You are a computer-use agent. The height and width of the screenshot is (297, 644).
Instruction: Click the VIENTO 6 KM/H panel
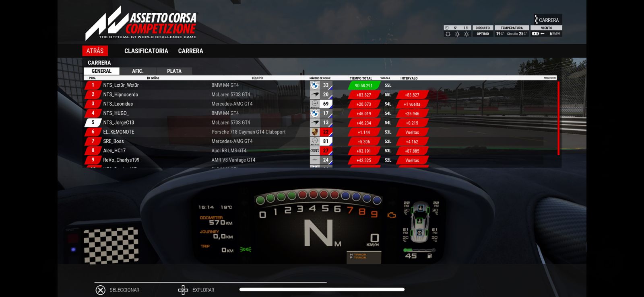click(x=546, y=31)
